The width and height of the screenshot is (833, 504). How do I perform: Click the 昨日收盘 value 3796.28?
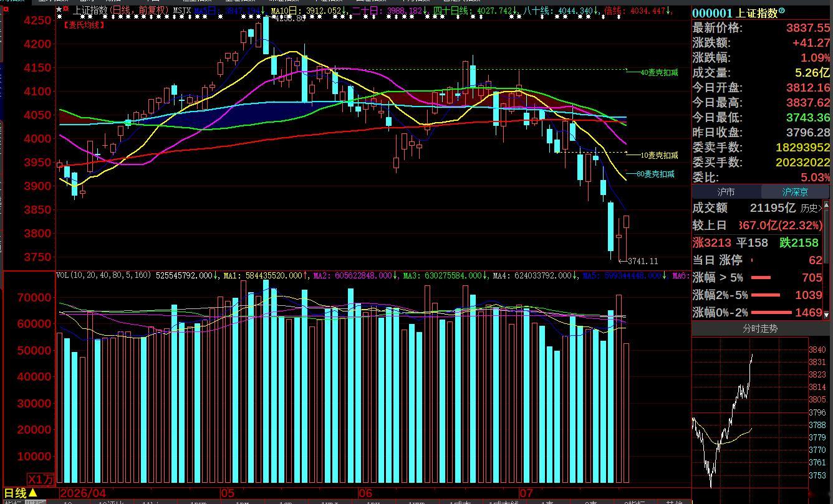[x=808, y=133]
